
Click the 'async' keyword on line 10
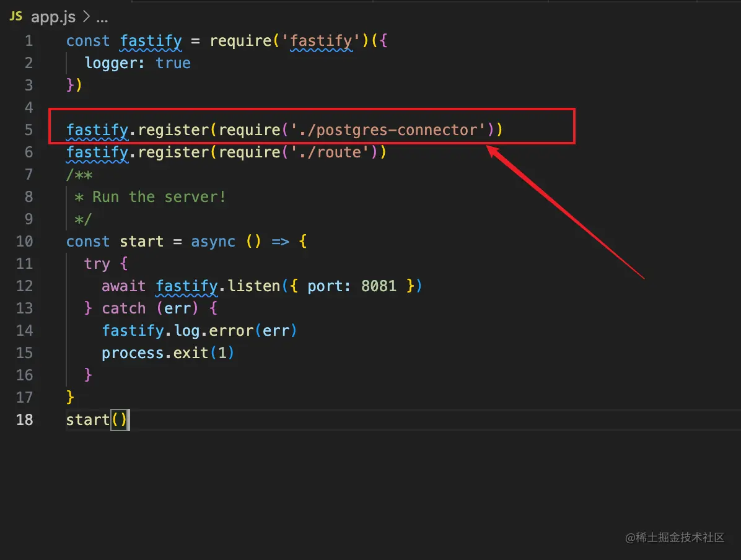coord(213,242)
